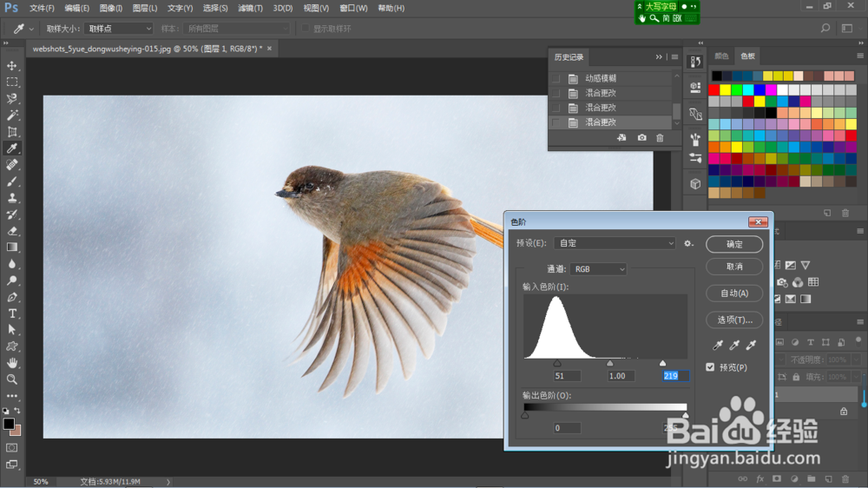Open the Preset dropdown showing 自定
The width and height of the screenshot is (868, 488).
coord(615,243)
